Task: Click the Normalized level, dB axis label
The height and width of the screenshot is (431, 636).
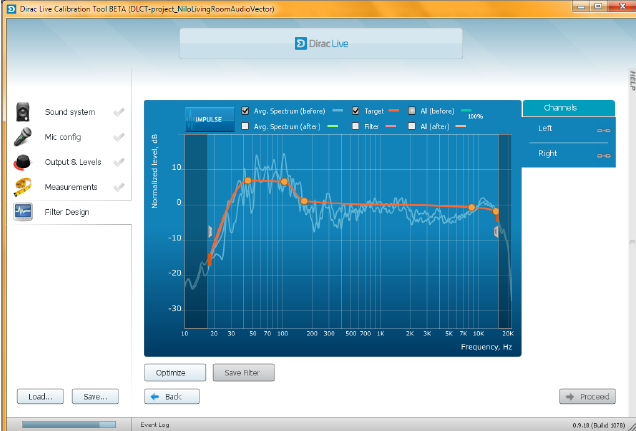Action: [155, 171]
